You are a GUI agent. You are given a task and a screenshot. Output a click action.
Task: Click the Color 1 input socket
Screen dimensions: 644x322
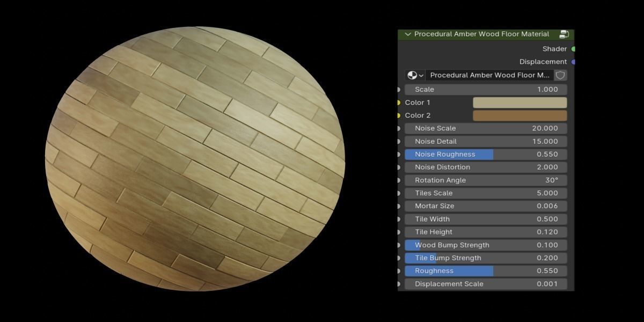tap(398, 103)
